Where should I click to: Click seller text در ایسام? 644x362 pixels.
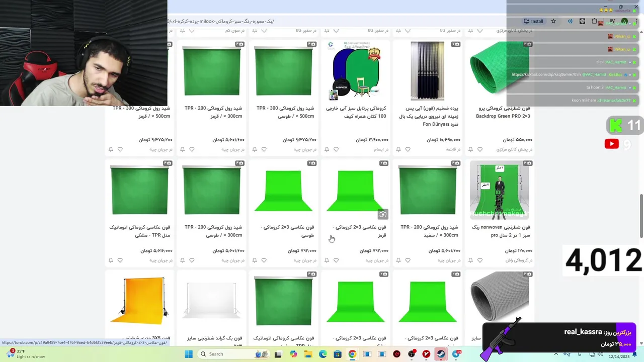tap(381, 149)
